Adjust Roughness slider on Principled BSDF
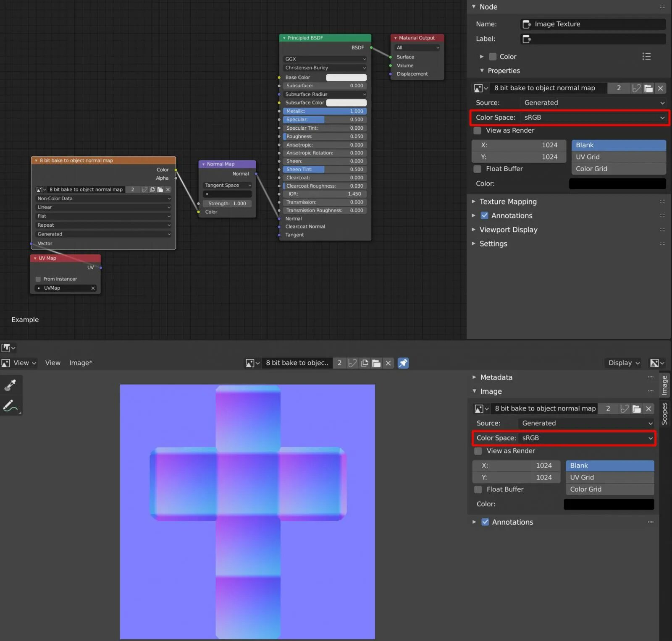Screen dimensions: 672x641 point(325,136)
